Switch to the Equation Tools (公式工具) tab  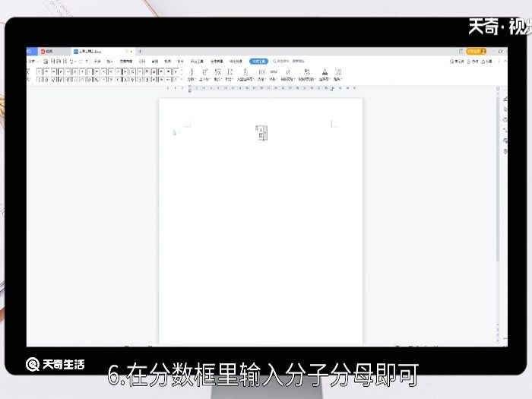point(259,61)
